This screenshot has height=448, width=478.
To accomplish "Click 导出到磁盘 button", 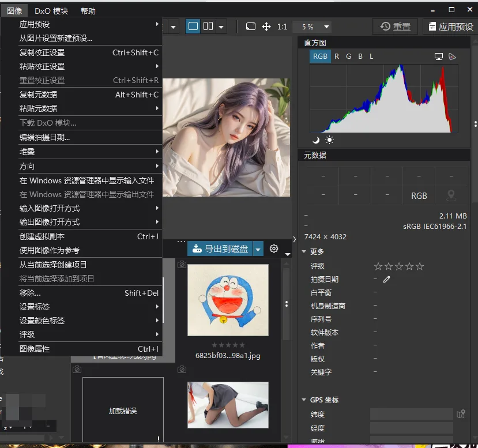I will coord(220,249).
